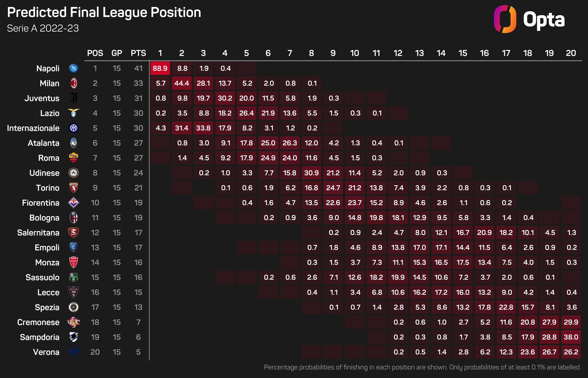Select the Juventus logo
Image resolution: width=588 pixels, height=378 pixels.
[74, 98]
